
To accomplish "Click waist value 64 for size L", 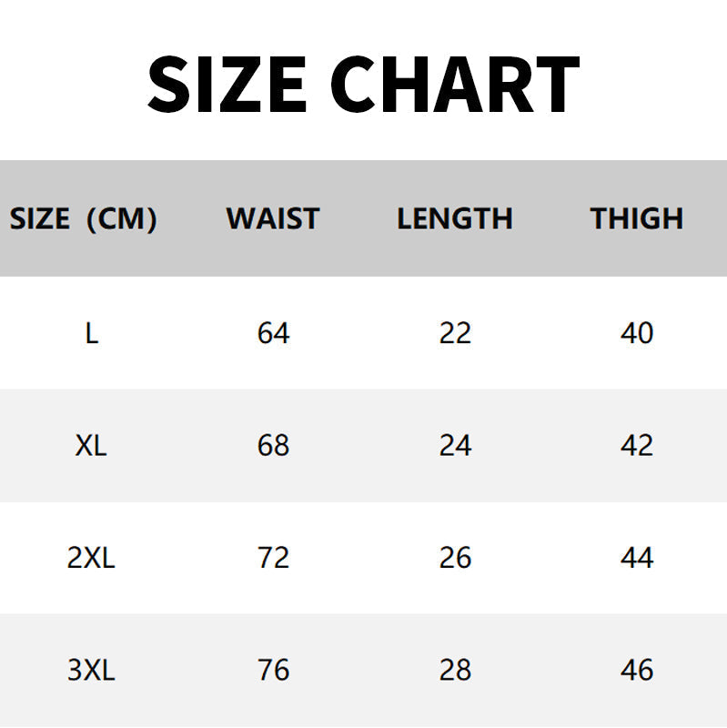I will coord(273,333).
